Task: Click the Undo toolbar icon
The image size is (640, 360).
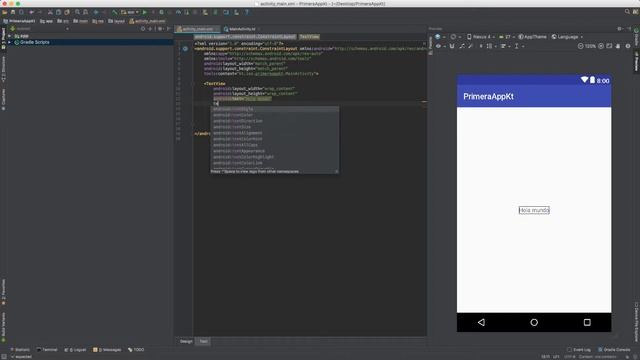Action: pyautogui.click(x=32, y=12)
